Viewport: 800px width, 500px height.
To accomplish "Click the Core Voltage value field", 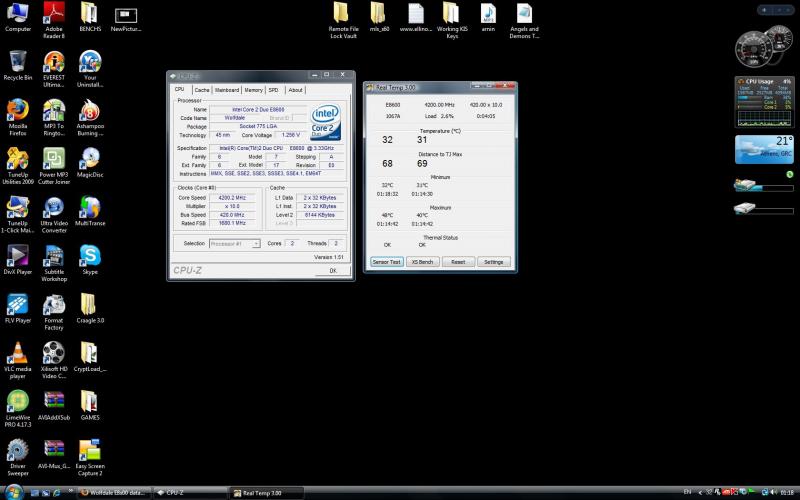I will [290, 135].
